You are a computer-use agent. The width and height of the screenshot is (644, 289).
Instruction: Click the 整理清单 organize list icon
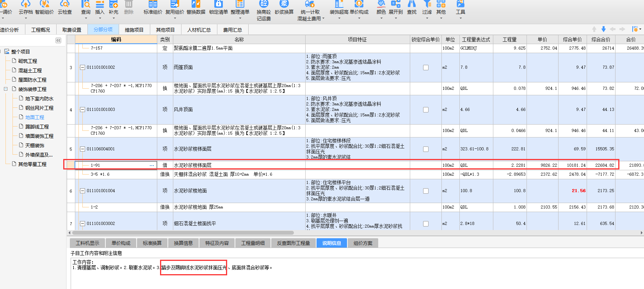(240, 4)
